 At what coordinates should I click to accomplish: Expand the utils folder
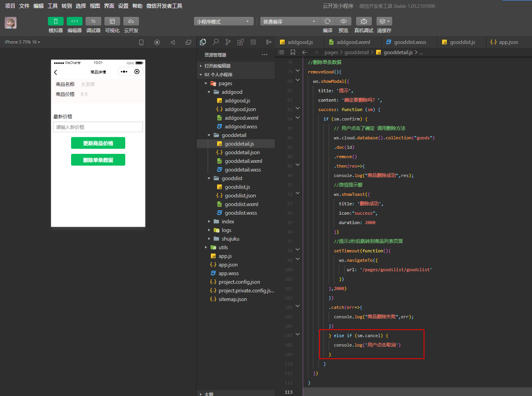click(x=236, y=247)
